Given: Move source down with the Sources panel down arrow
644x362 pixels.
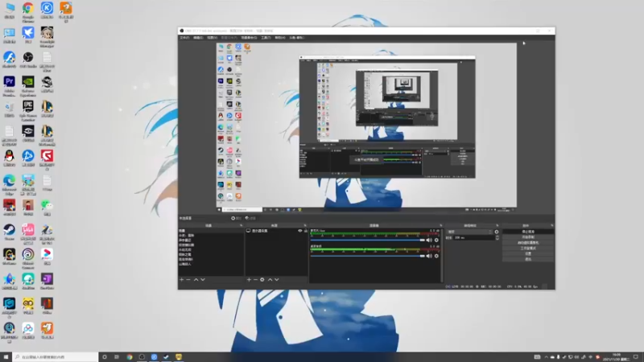Looking at the screenshot, I should pyautogui.click(x=277, y=279).
